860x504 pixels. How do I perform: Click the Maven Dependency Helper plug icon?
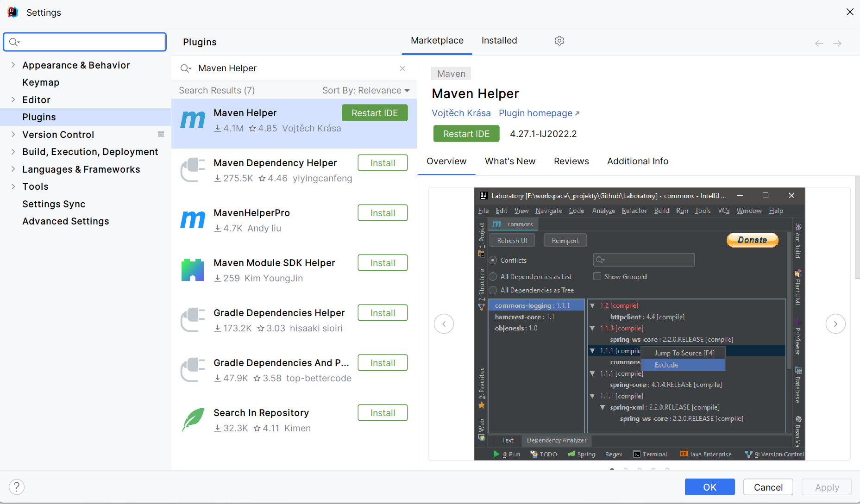click(193, 170)
